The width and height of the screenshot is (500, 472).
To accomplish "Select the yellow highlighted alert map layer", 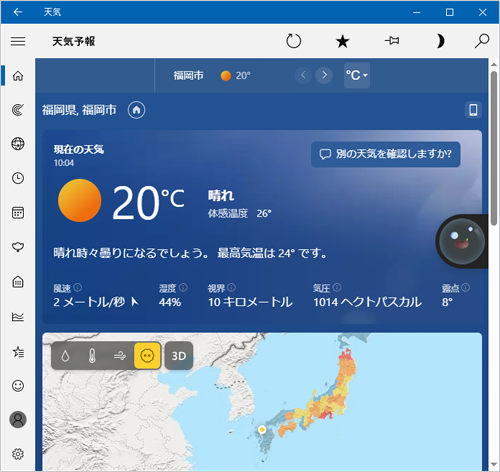I will tap(147, 356).
